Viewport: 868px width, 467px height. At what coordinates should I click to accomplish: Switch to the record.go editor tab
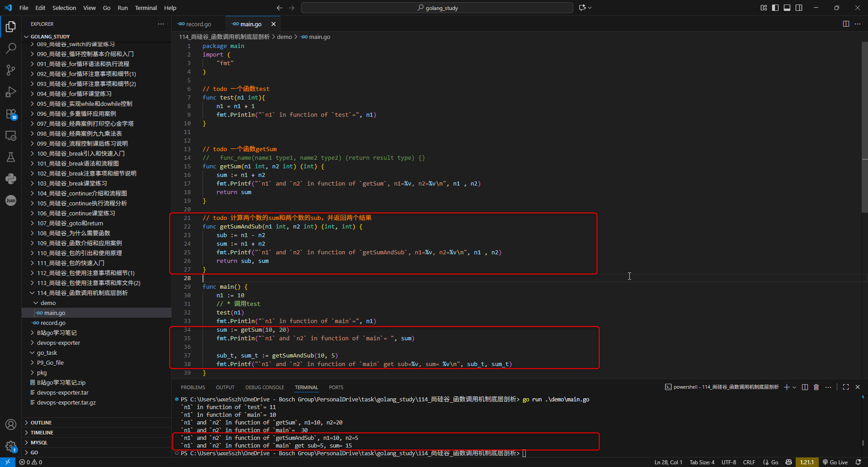click(x=198, y=24)
